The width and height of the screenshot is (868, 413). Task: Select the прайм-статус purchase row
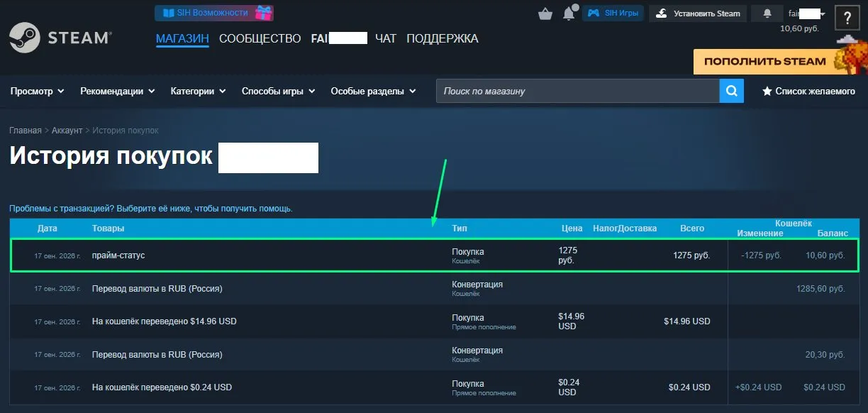(434, 255)
